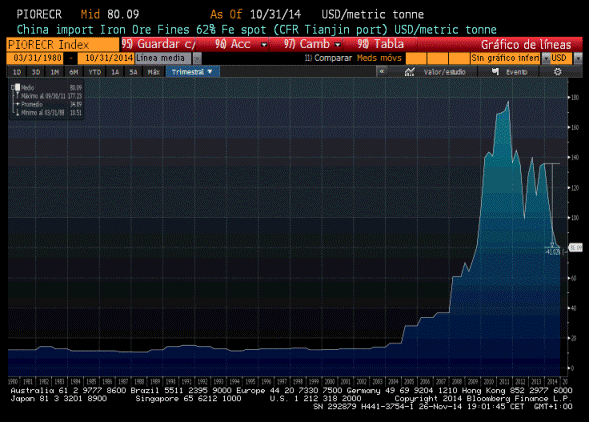Click the Comparar option
589x422 pixels.
328,58
